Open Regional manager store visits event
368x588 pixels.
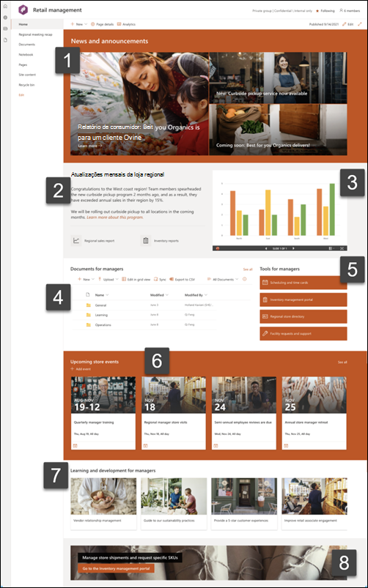click(174, 413)
